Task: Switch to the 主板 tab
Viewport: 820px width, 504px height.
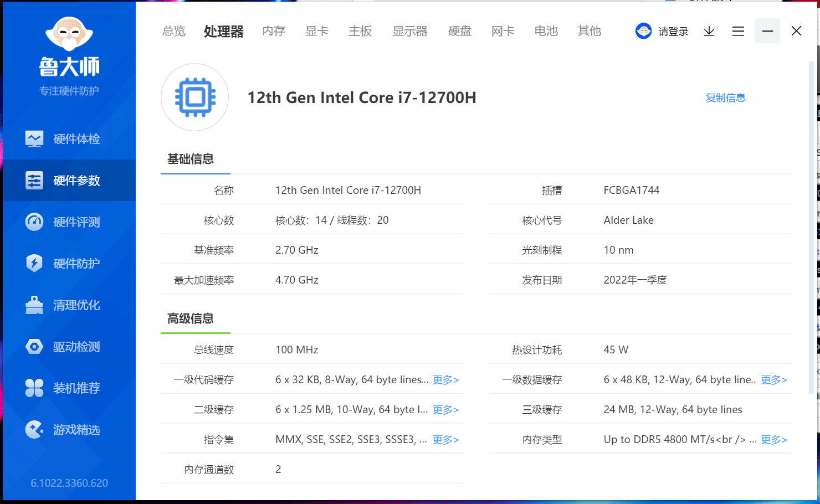Action: pyautogui.click(x=360, y=31)
